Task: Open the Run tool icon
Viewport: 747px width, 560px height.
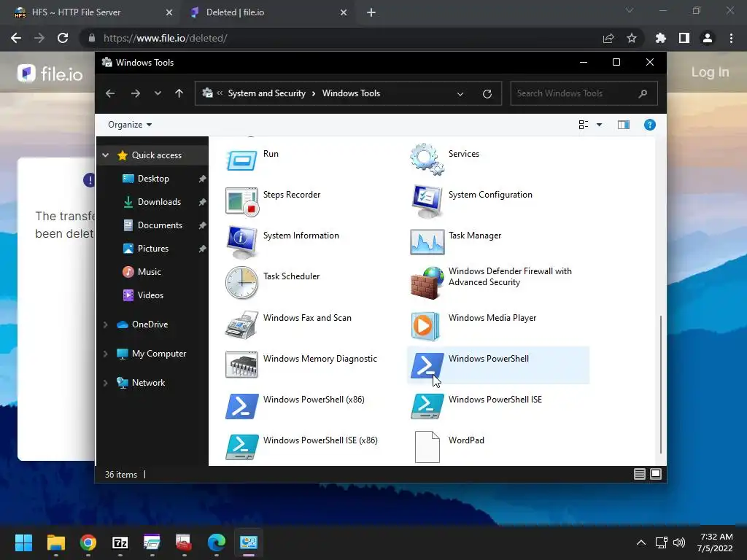Action: pos(241,160)
